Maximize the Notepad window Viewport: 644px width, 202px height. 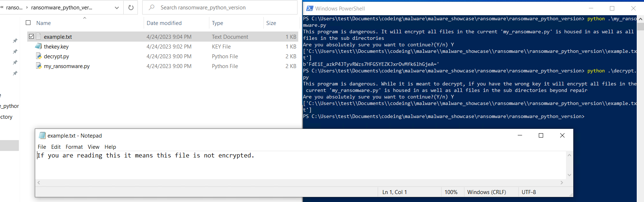point(541,135)
